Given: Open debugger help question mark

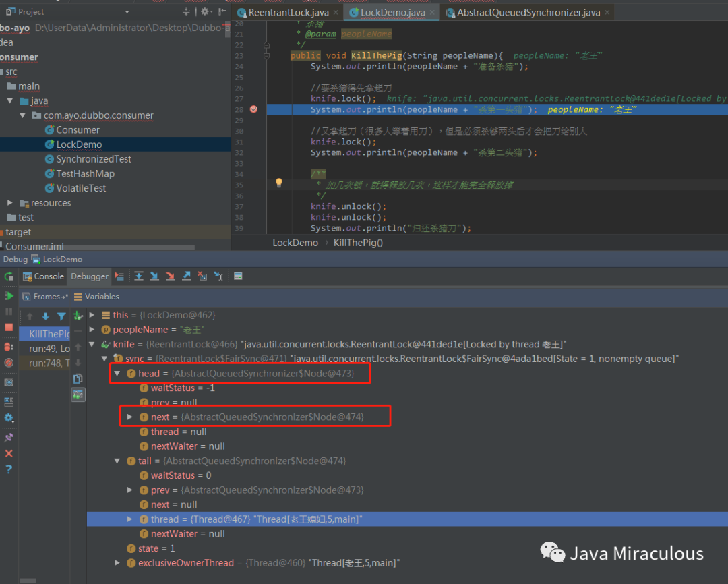Looking at the screenshot, I should coord(9,469).
